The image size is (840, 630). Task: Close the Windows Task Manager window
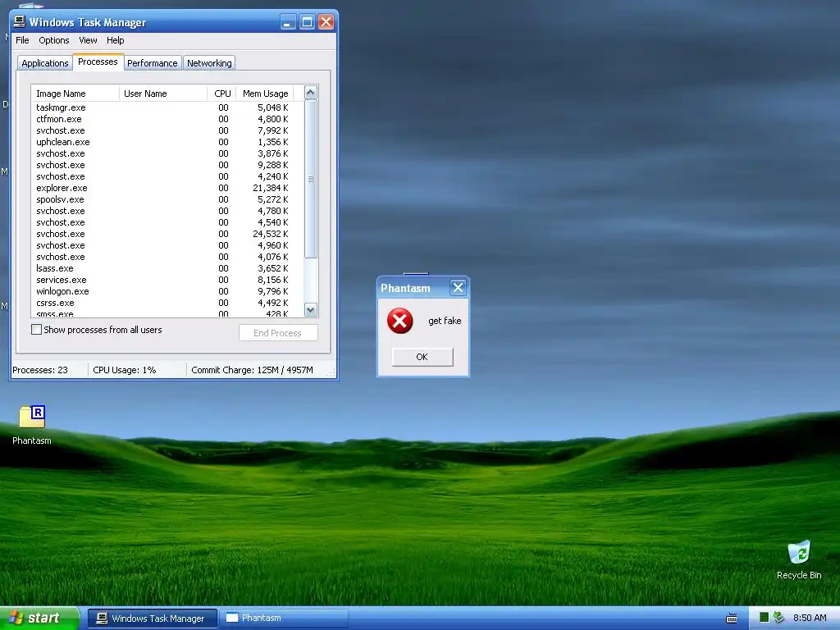click(326, 22)
